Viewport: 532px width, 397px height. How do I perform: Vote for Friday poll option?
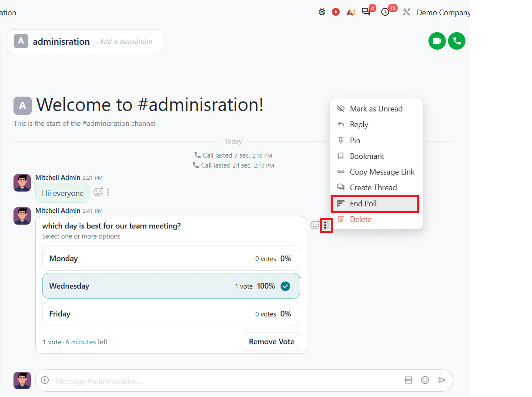[171, 314]
